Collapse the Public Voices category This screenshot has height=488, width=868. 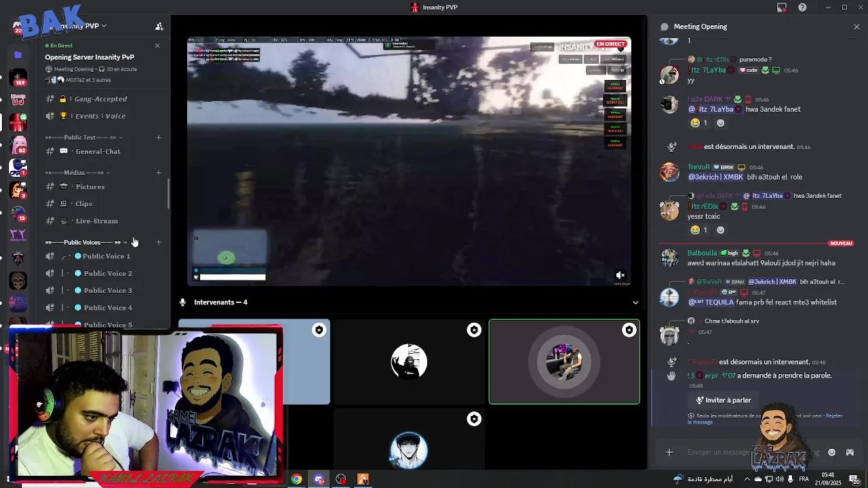[x=86, y=243]
